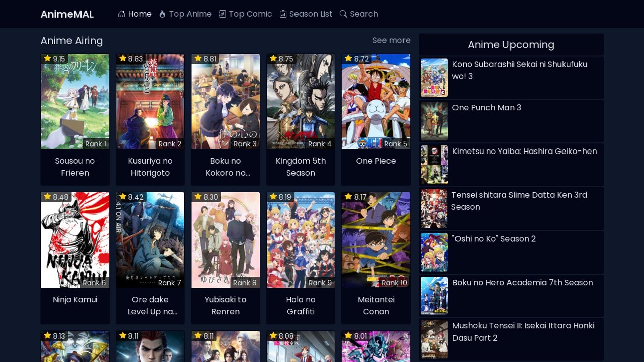Open the Season List page
This screenshot has height=362, width=644.
tap(306, 14)
